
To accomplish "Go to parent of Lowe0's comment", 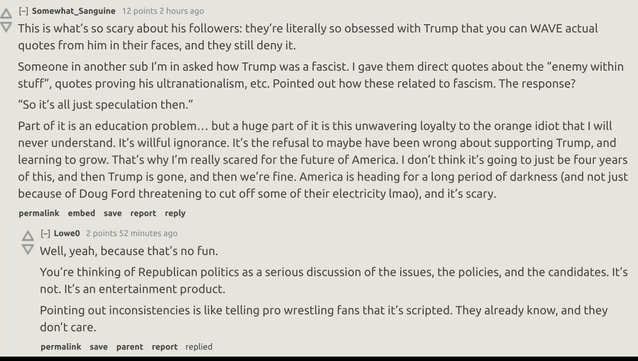I will [x=129, y=347].
